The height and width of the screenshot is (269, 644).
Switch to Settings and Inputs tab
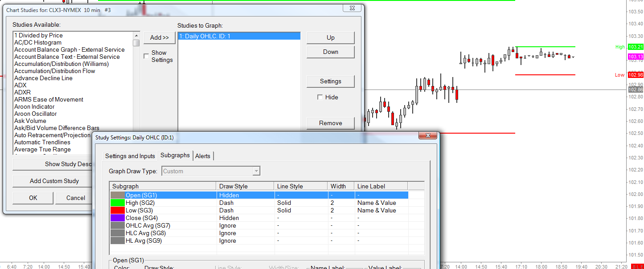[x=130, y=156]
